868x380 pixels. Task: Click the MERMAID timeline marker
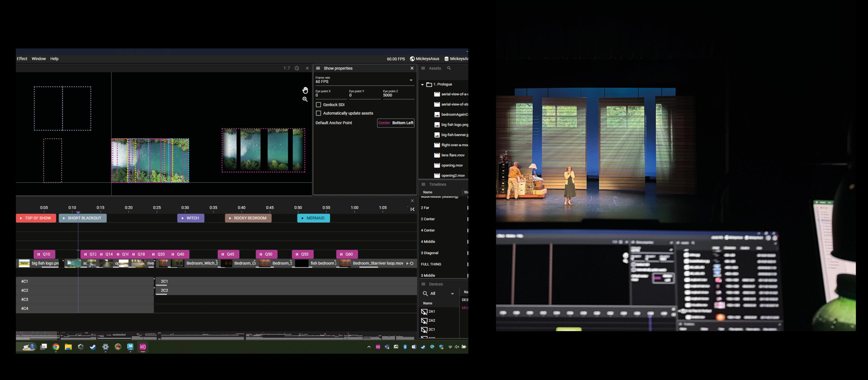313,218
